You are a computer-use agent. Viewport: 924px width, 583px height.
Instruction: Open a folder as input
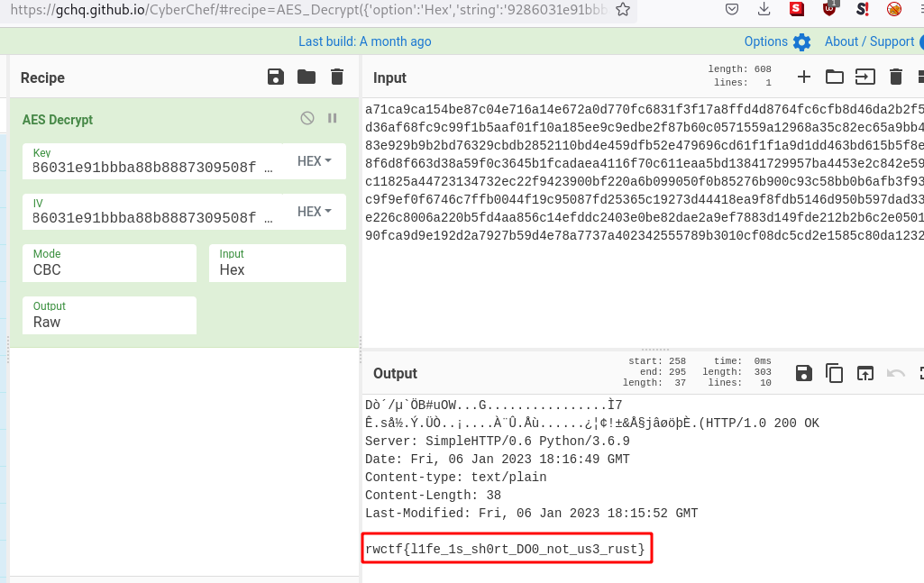coord(834,77)
